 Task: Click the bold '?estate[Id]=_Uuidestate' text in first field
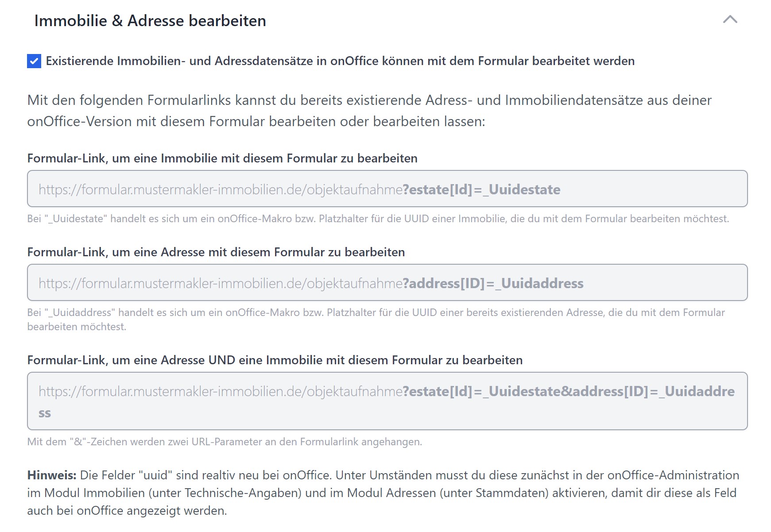coord(481,190)
